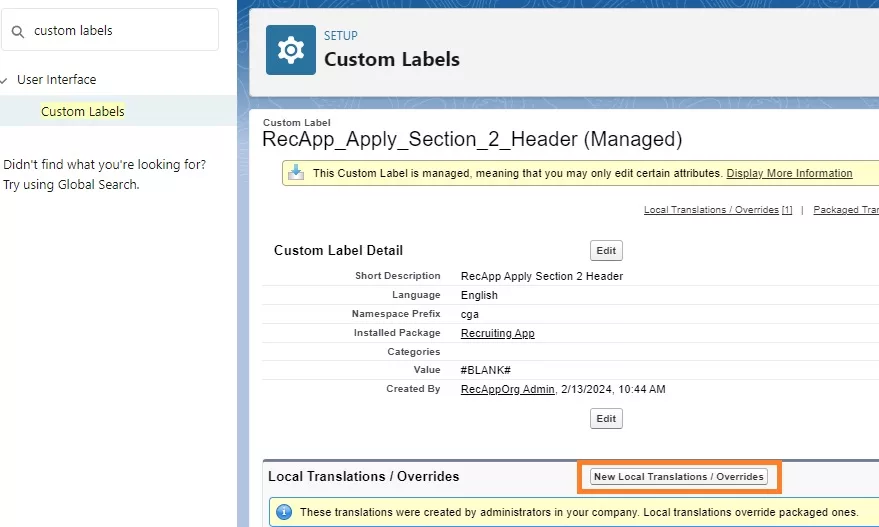Open the Packaged Translations anchor link

[x=845, y=210]
